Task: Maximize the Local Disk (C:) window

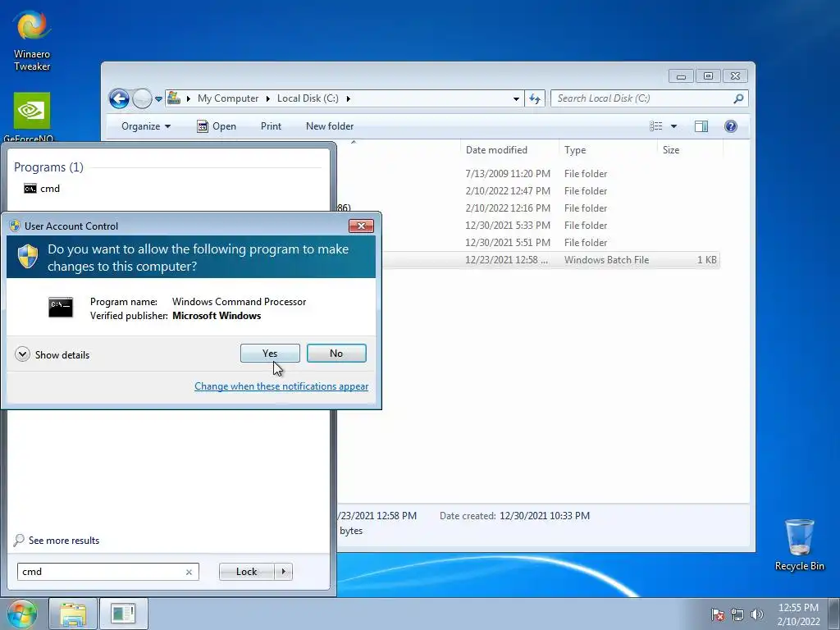Action: tap(708, 76)
